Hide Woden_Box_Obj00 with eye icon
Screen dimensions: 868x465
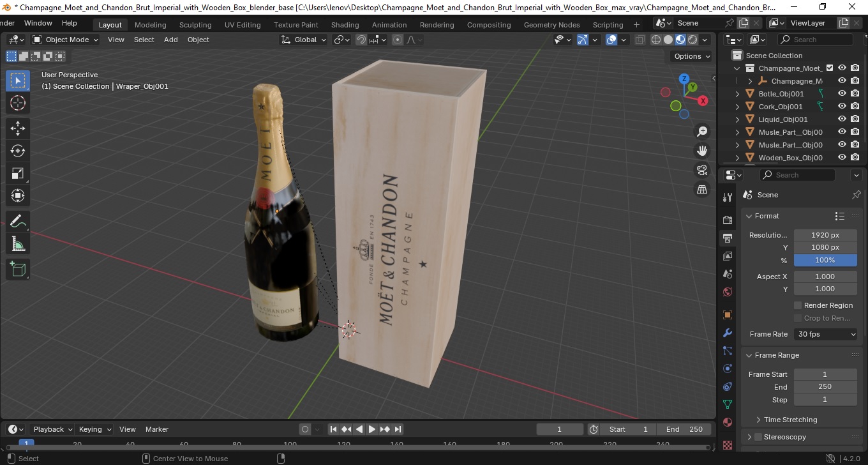[842, 158]
